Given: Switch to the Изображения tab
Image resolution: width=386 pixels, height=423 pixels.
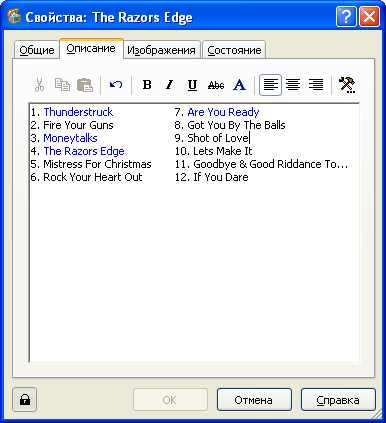Looking at the screenshot, I should tap(161, 50).
